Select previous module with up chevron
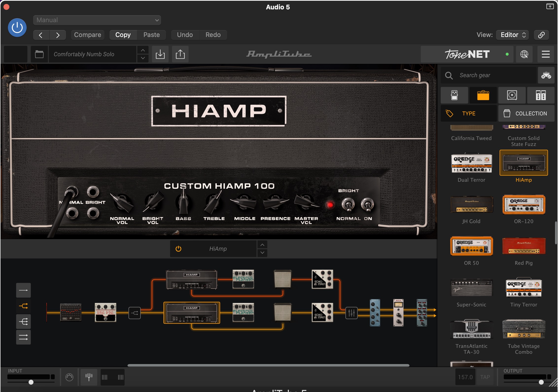 tap(262, 245)
